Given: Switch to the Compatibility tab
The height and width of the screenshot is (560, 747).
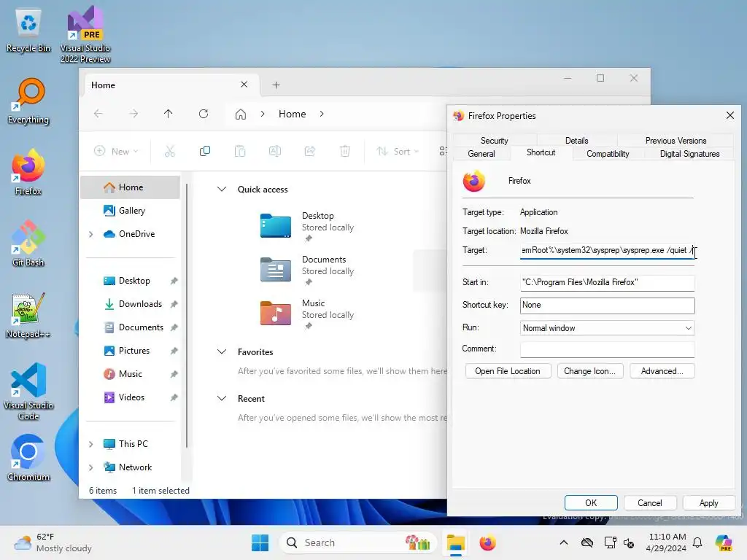Looking at the screenshot, I should (x=608, y=154).
